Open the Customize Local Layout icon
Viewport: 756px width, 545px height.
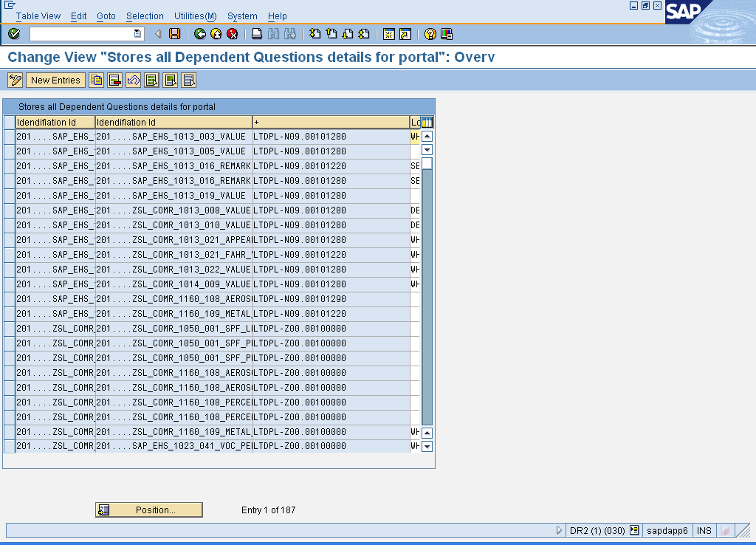point(447,34)
